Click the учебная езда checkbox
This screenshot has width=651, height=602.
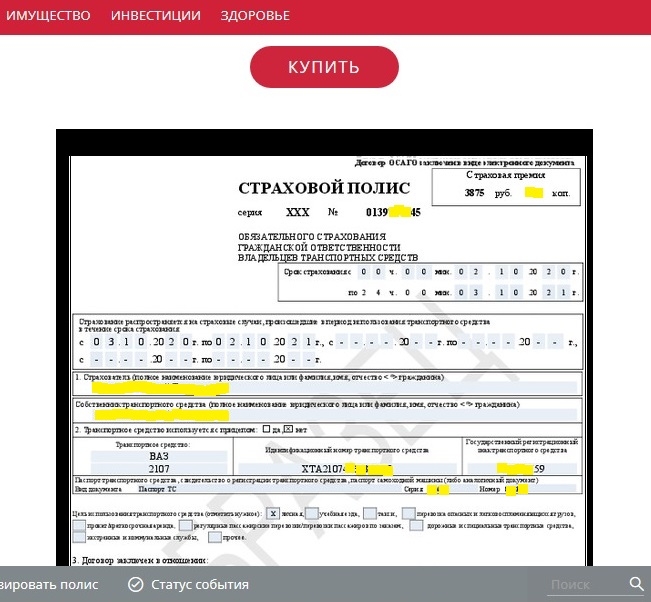point(312,514)
